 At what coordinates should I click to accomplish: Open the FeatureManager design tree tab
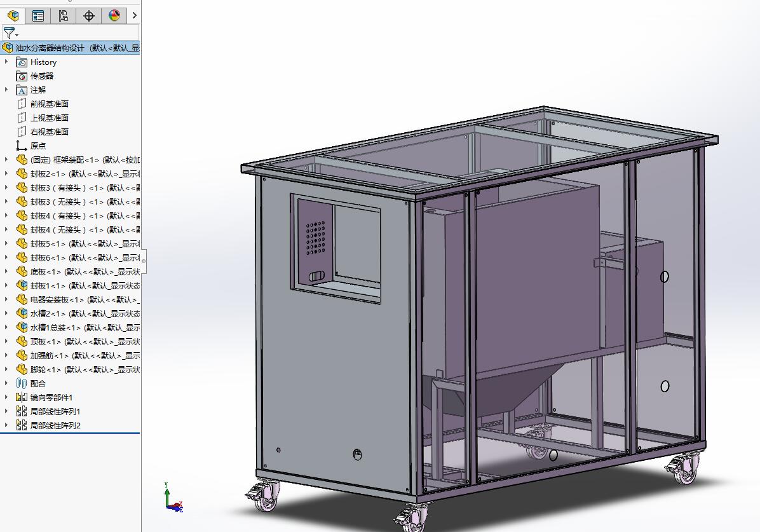pyautogui.click(x=13, y=16)
